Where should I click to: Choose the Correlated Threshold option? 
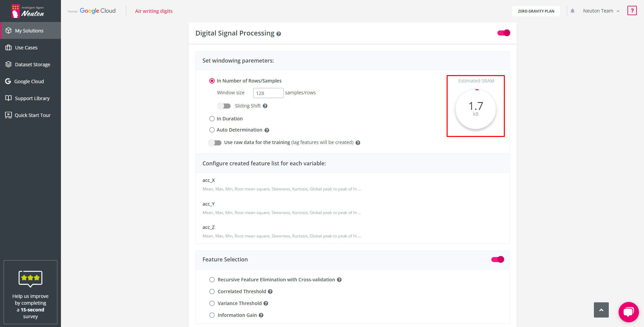pos(212,291)
